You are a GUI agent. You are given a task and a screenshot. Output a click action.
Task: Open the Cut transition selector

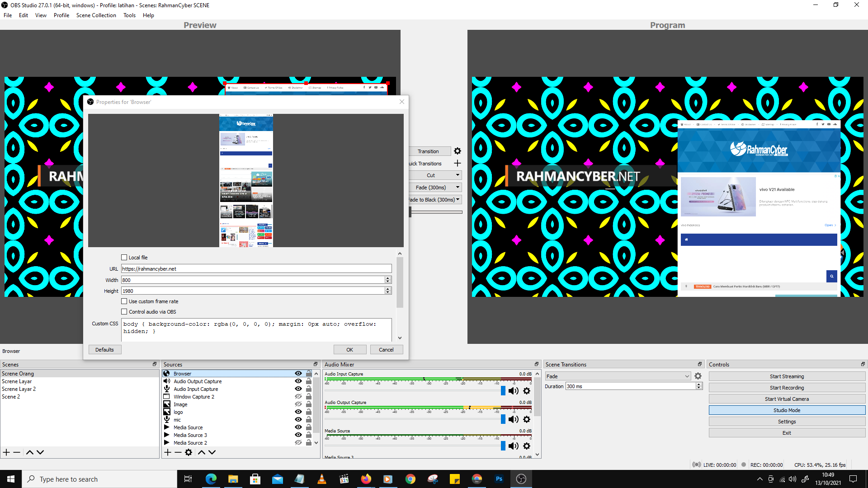coord(457,175)
